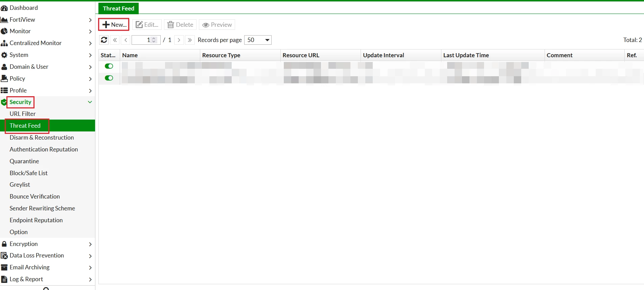Click the FortiView chart icon
Screen dimensions: 644x290
pyautogui.click(x=4, y=20)
